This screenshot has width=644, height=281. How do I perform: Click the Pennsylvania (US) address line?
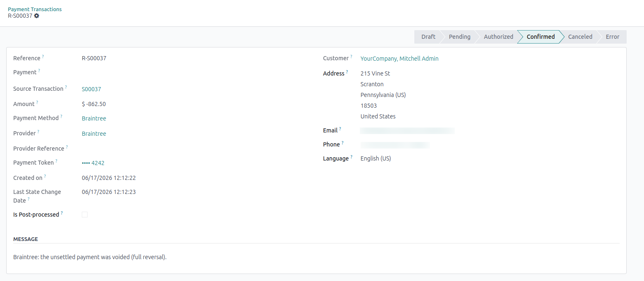(383, 95)
